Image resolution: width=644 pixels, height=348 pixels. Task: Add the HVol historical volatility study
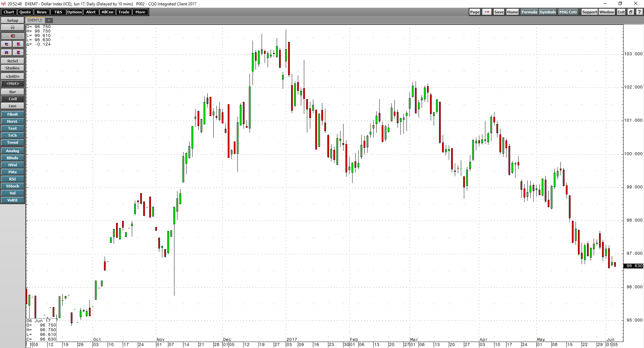(x=12, y=165)
